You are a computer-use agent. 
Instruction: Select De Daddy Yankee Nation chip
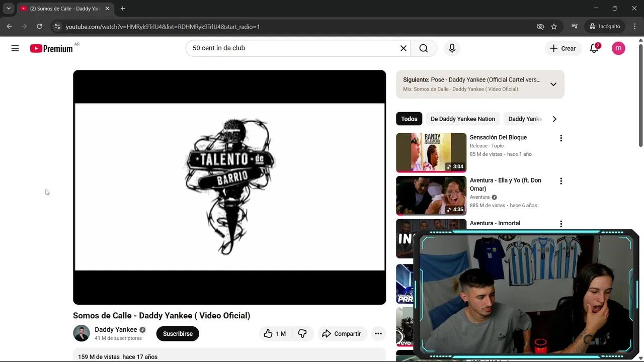(x=463, y=119)
